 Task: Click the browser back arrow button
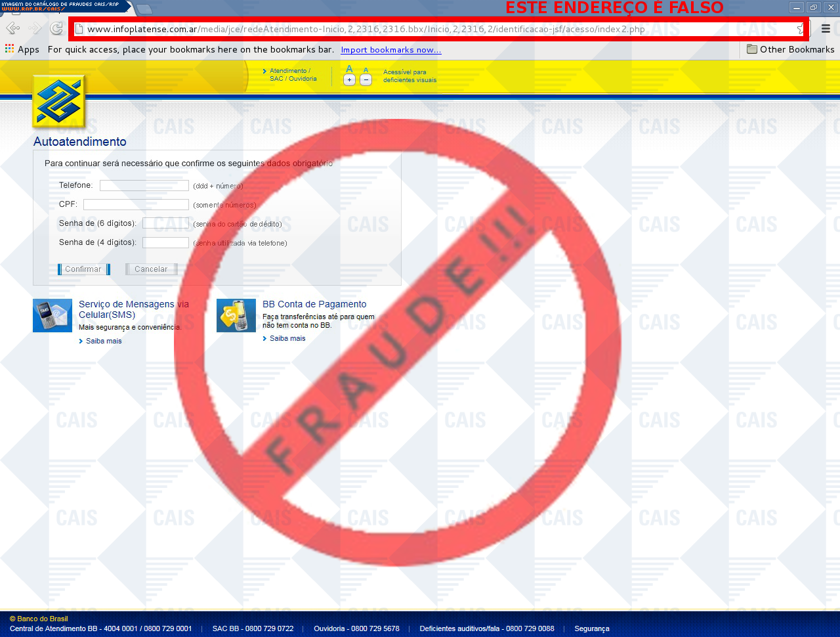point(12,28)
